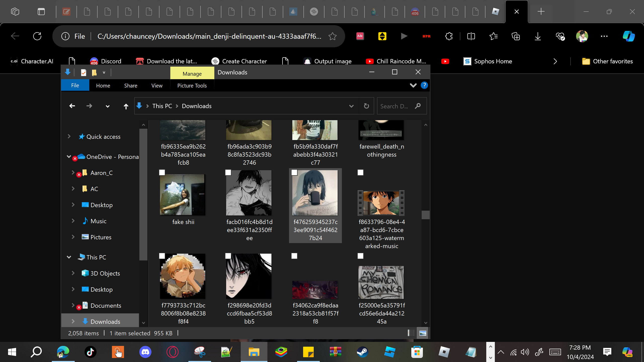This screenshot has width=644, height=362.
Task: Open Character.AI favorites link
Action: pos(32,61)
